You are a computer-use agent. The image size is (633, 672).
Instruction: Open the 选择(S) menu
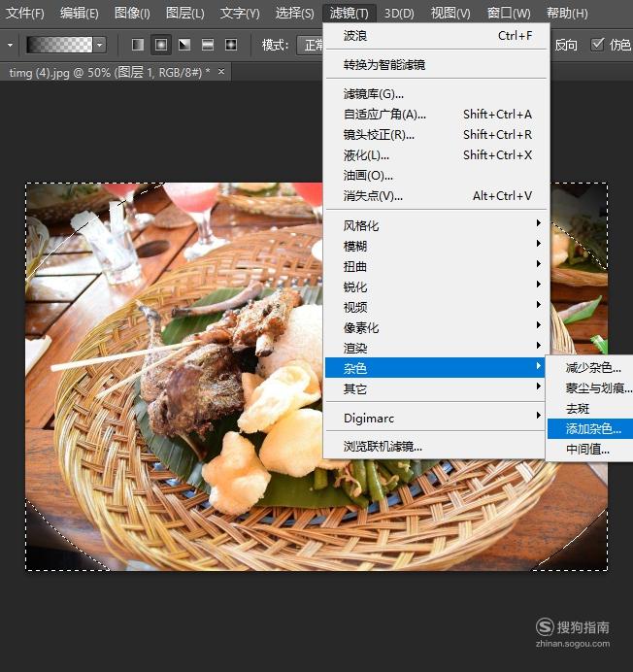click(x=294, y=14)
